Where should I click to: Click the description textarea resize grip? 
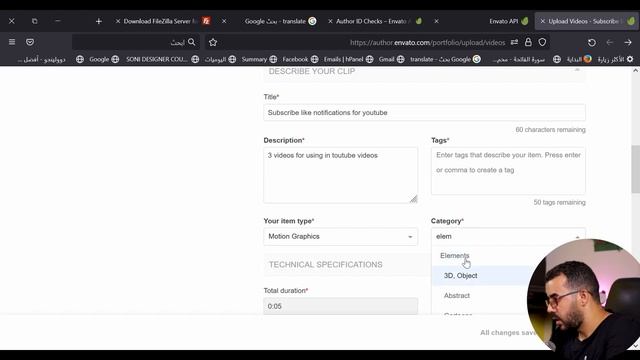click(413, 199)
